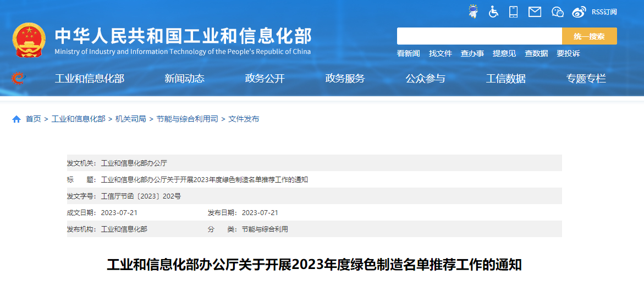Open the 专题专栏 navigation menu
Image resolution: width=644 pixels, height=302 pixels.
[x=586, y=79]
